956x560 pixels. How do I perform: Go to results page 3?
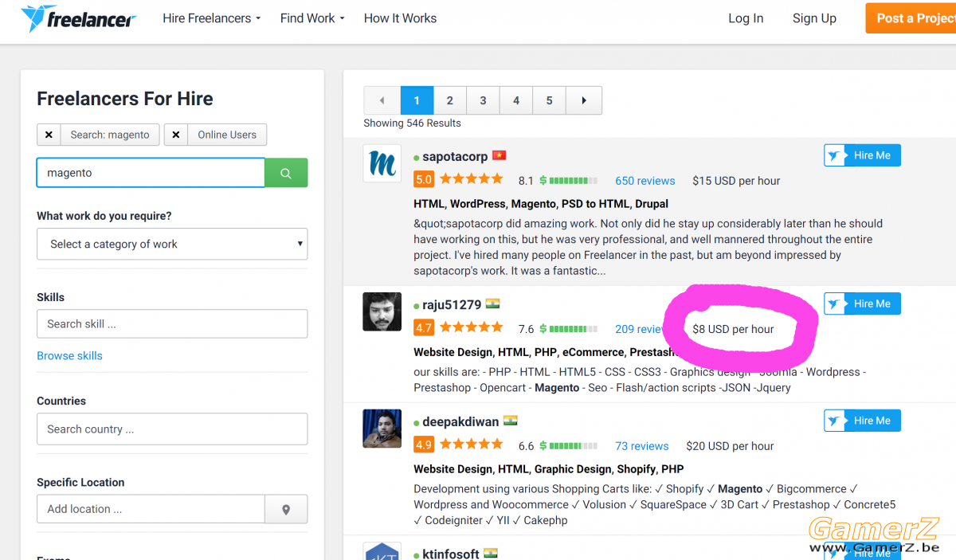point(483,100)
